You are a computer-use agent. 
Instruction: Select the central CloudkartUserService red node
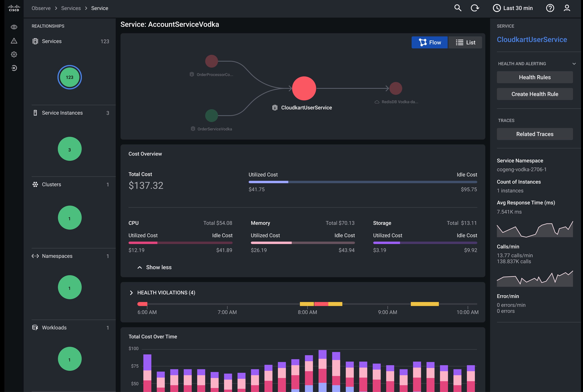coord(304,88)
